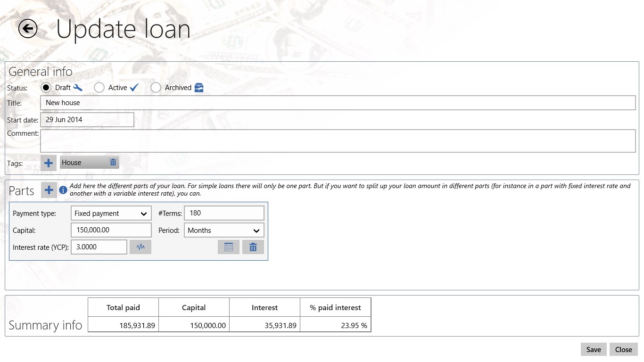
Task: Set loan status to Active
Action: click(x=99, y=88)
